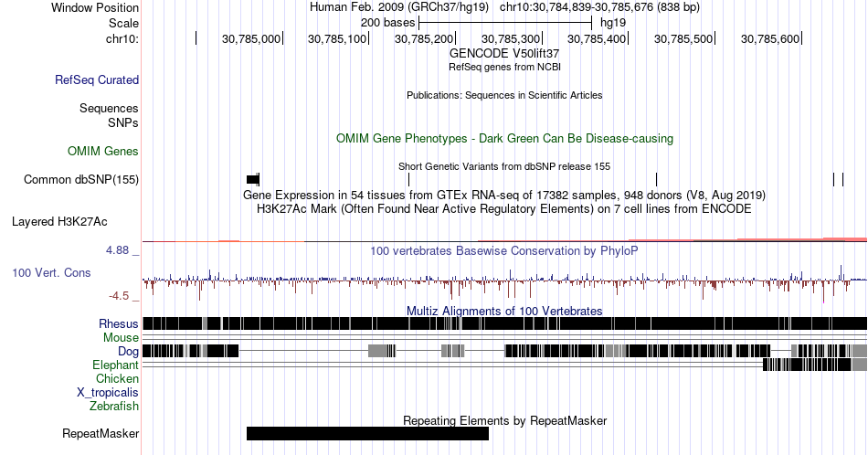Click the Rhesus alignment black block bar

pos(504,323)
